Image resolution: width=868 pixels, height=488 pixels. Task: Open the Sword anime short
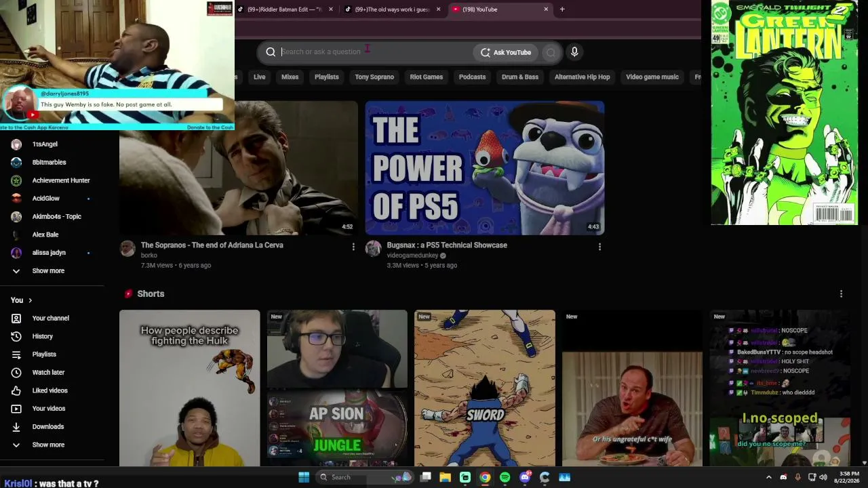click(485, 388)
